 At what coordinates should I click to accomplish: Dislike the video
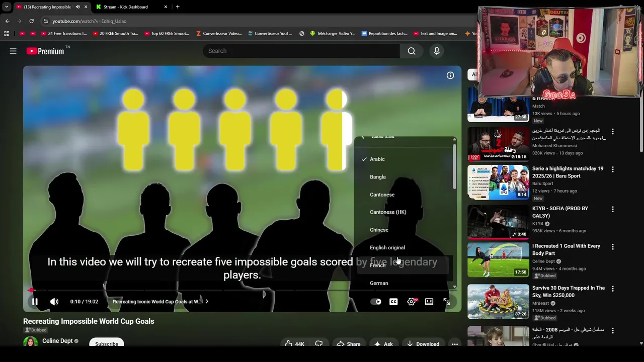318,344
